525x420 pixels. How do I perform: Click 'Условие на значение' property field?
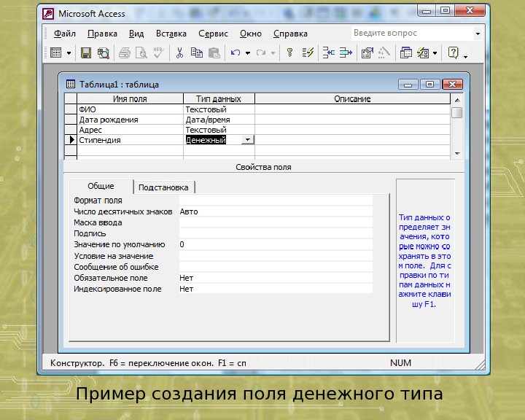(276, 256)
